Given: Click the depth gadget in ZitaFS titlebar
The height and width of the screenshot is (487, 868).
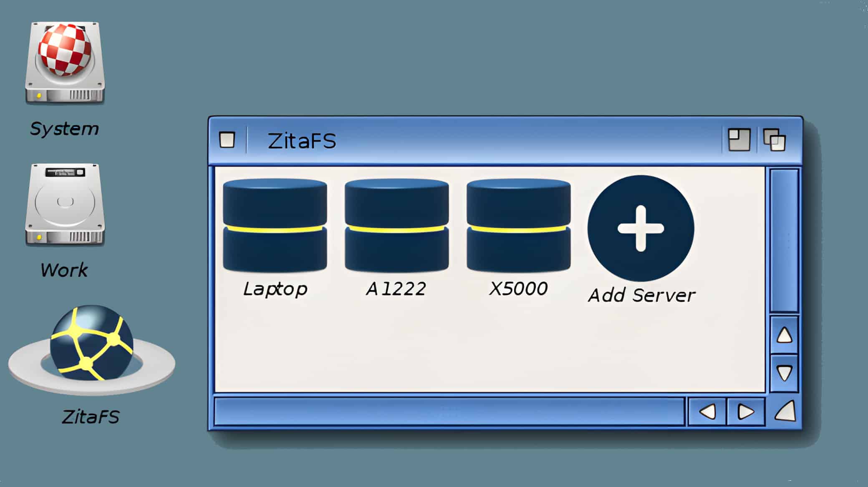Looking at the screenshot, I should pyautogui.click(x=775, y=140).
